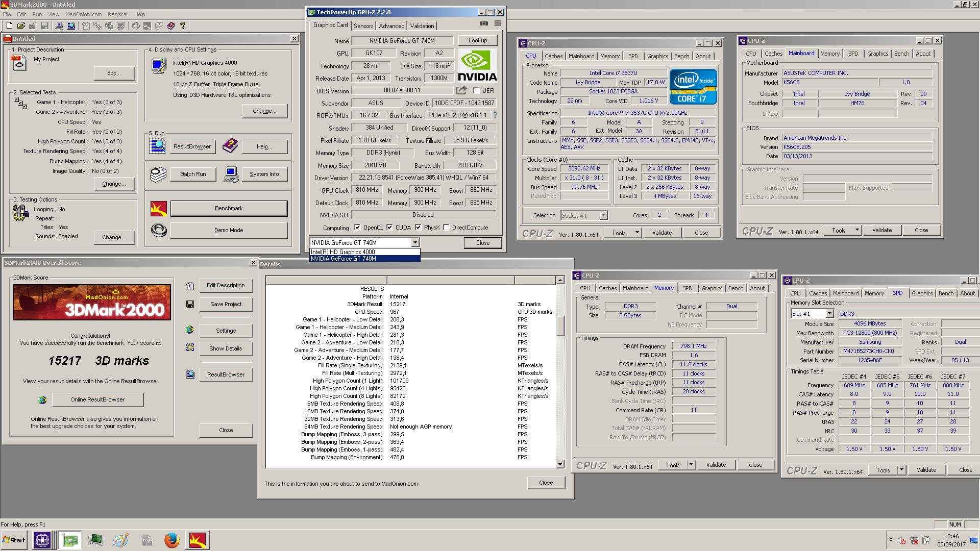
Task: Open Caches tab in CPU-Z CPU window
Action: coord(553,56)
